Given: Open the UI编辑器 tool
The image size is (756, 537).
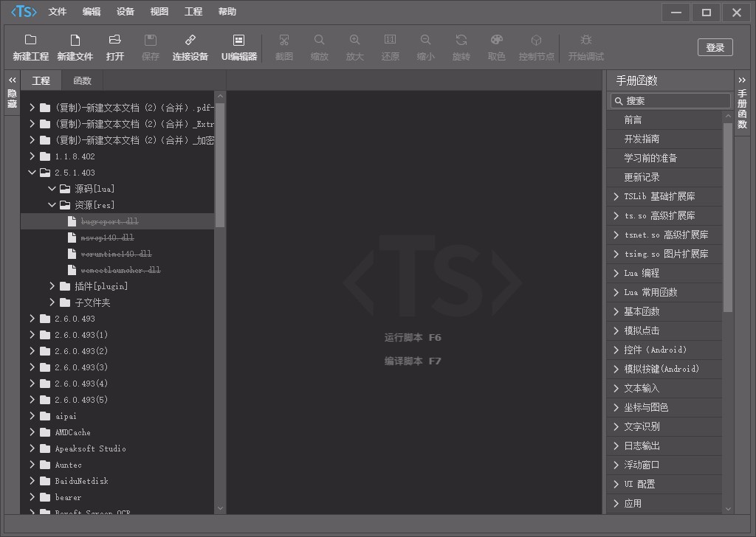Looking at the screenshot, I should 238,47.
